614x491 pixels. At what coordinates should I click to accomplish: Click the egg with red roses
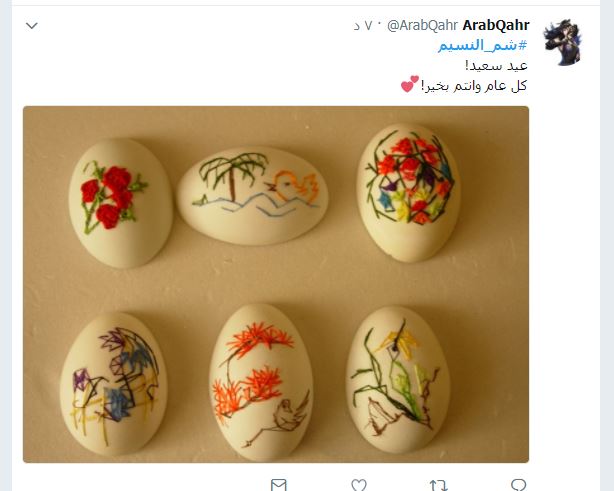(120, 203)
